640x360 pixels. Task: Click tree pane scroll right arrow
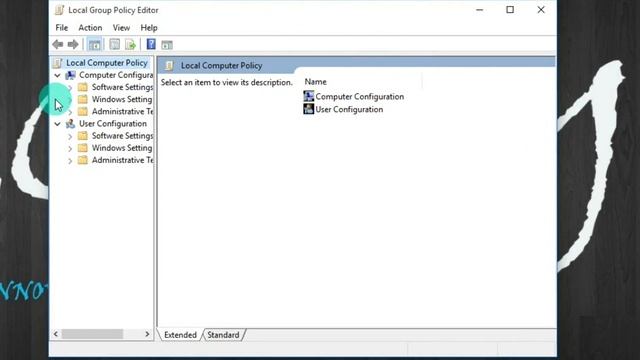point(147,334)
